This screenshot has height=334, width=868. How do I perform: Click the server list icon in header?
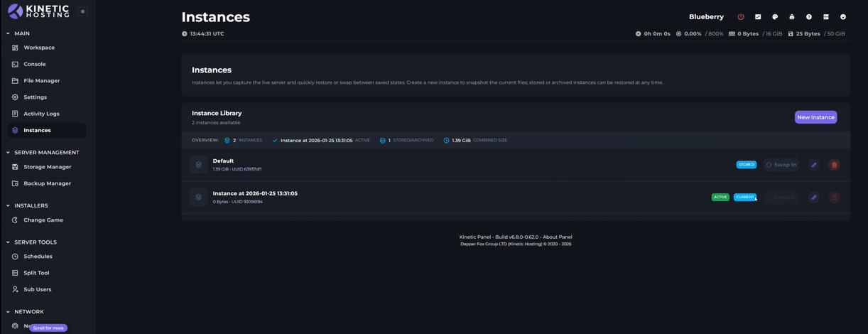pyautogui.click(x=826, y=17)
